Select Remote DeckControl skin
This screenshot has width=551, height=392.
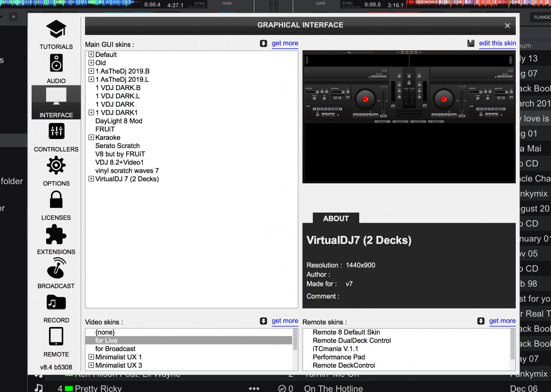pos(344,366)
